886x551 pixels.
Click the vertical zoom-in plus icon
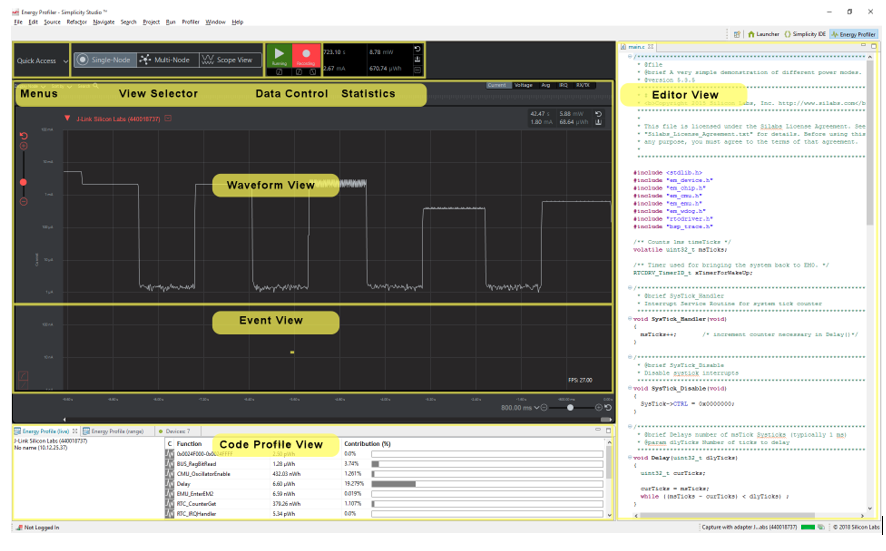23,146
